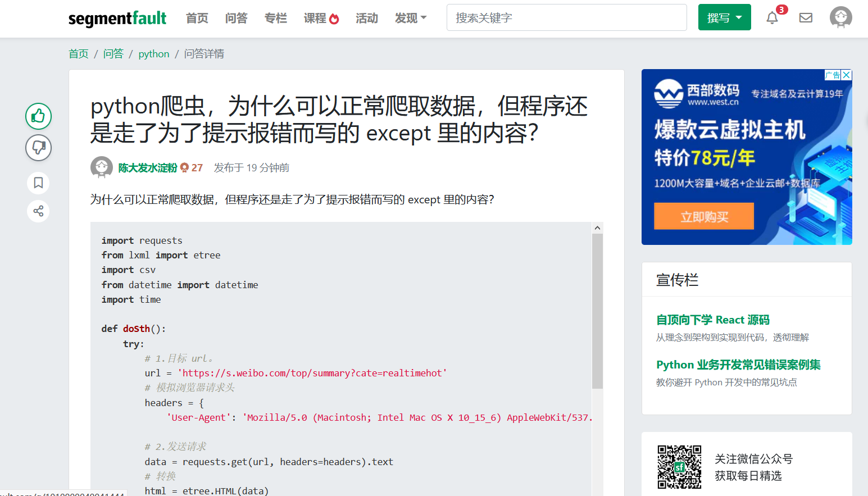Screen dimensions: 868x496
Task: Open 问答 in the top nav
Action: 237,18
